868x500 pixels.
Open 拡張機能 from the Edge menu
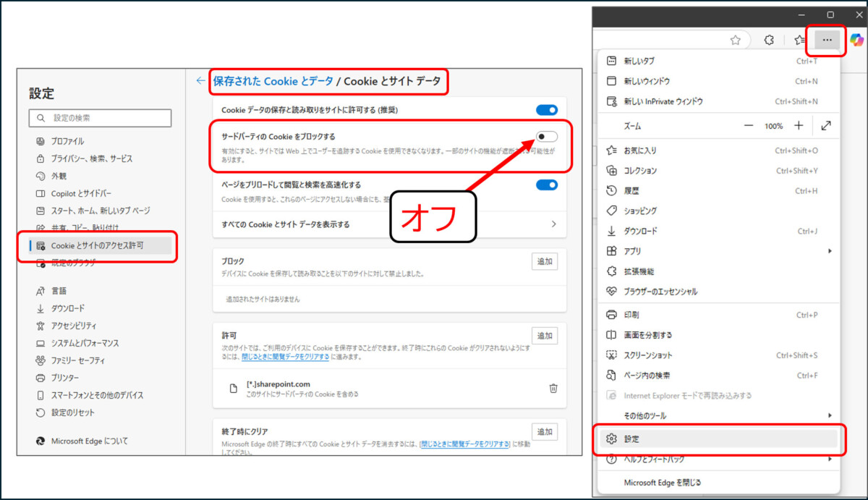[x=719, y=271]
